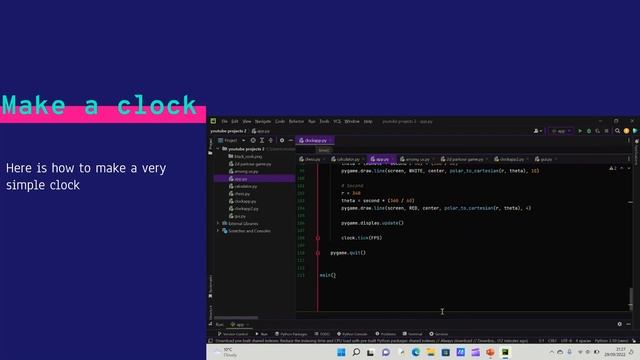Image resolution: width=640 pixels, height=360 pixels.
Task: Expand Scratches and Consoles node
Action: (218, 231)
